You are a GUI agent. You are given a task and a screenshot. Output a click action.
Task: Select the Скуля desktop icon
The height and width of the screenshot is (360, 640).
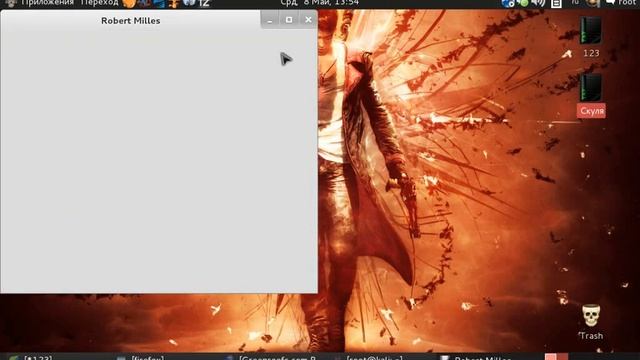coord(591,95)
